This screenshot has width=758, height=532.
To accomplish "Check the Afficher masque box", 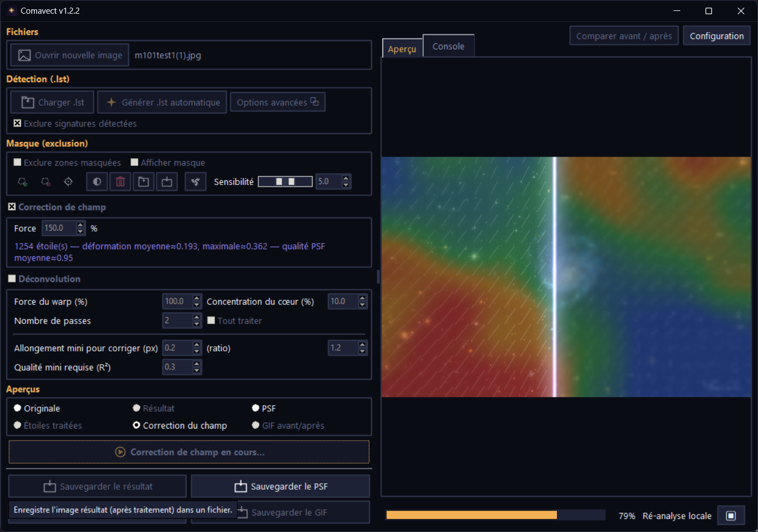I will coord(135,162).
